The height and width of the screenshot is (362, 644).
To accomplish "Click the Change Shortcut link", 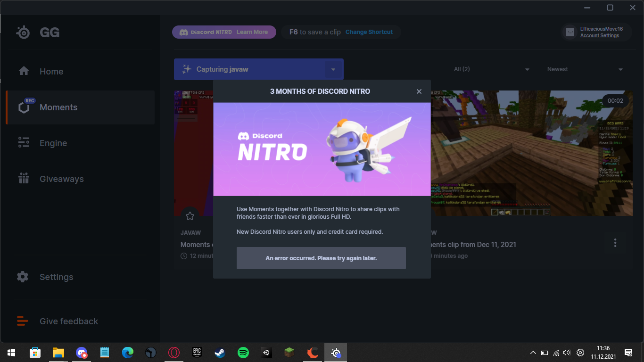I will 369,32.
